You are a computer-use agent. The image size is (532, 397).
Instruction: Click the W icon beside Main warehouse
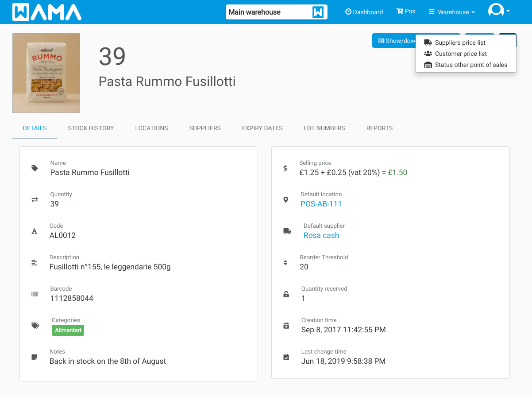(x=318, y=12)
